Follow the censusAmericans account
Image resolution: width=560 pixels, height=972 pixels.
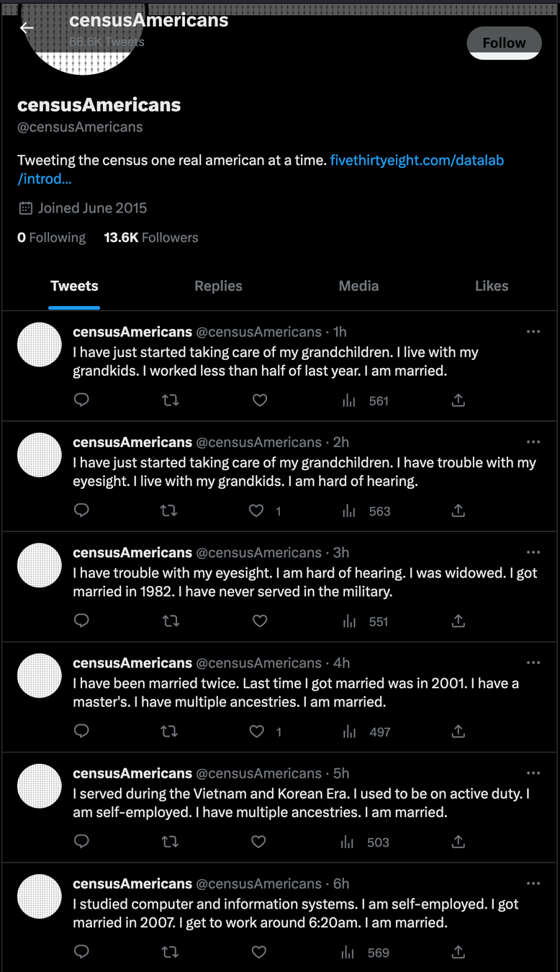click(x=504, y=42)
